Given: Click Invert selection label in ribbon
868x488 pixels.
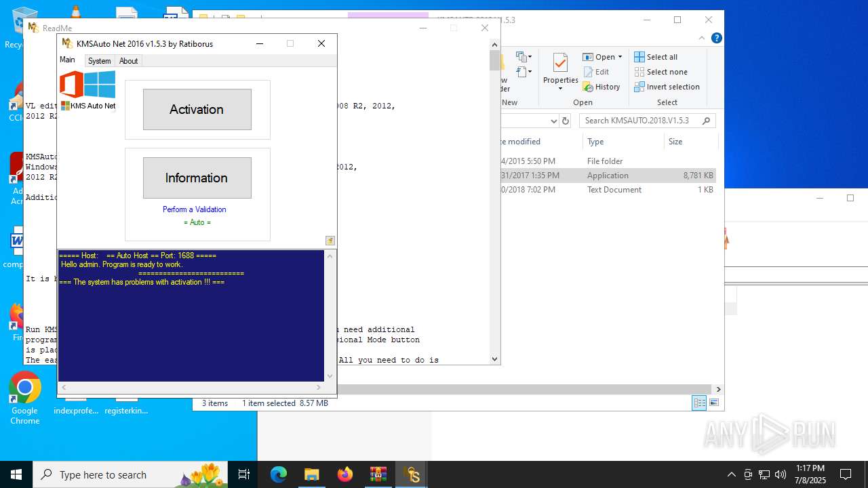Looking at the screenshot, I should pos(673,87).
